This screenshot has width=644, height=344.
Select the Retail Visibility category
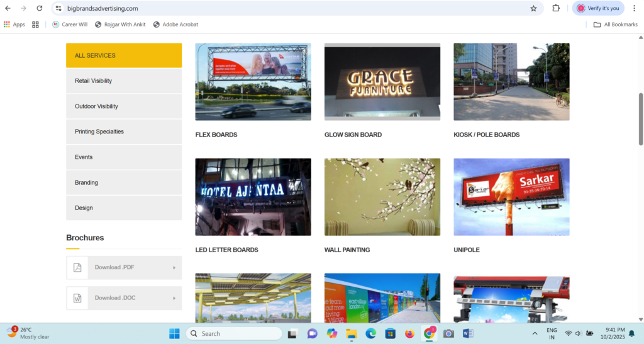coord(124,81)
